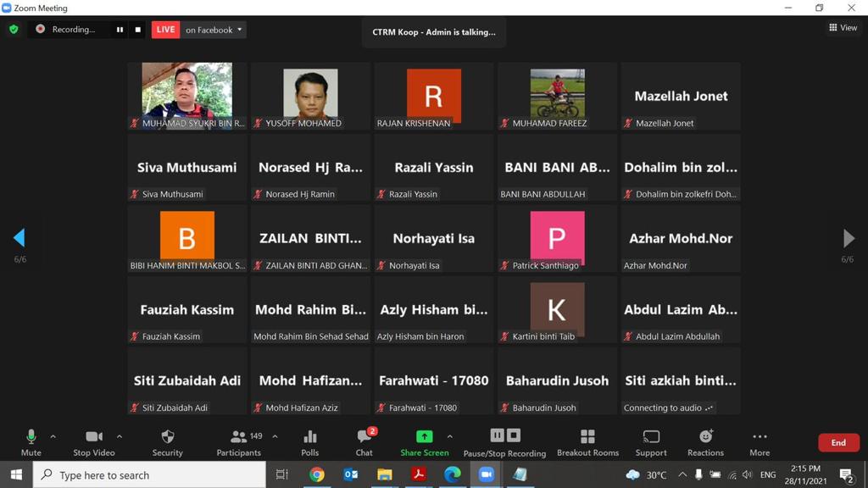Select Muhamad Fareez video thumbnail
Viewport: 868px width, 488px height.
[x=557, y=93]
